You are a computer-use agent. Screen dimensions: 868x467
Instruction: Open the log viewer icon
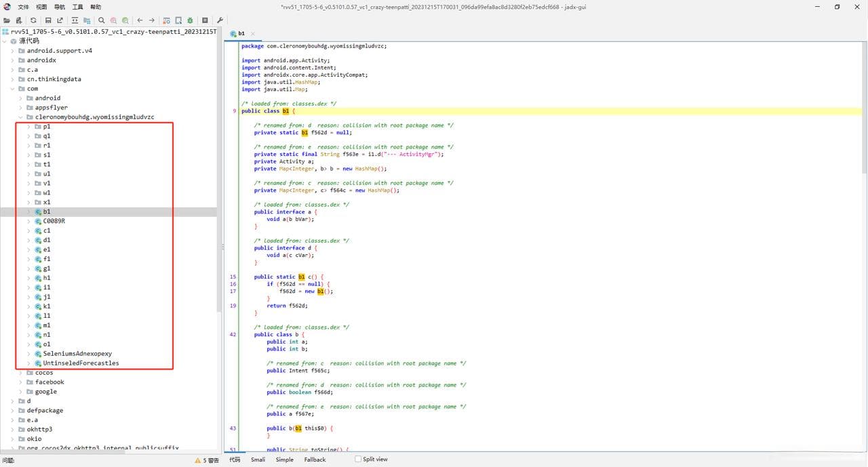pos(205,20)
